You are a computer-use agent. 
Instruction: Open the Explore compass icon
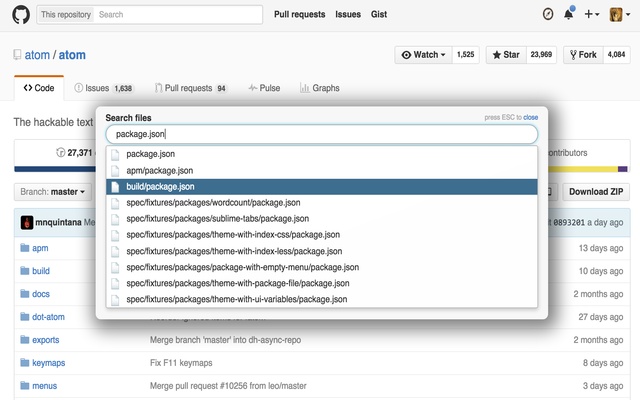tap(548, 14)
